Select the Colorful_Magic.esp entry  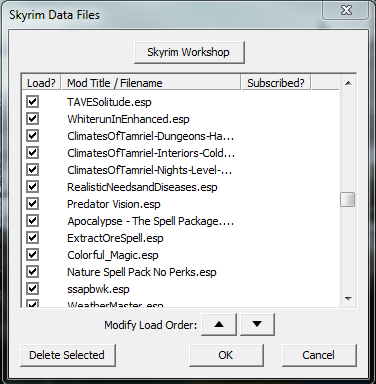113,255
